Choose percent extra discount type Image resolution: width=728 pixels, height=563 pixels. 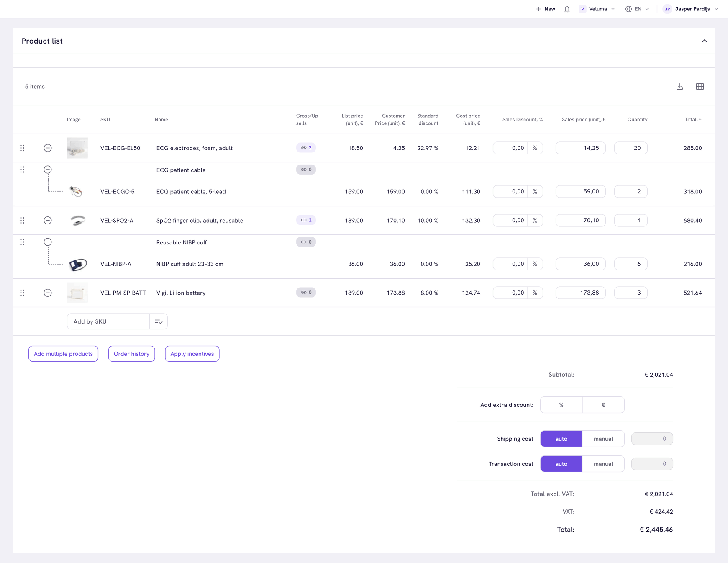coord(561,405)
